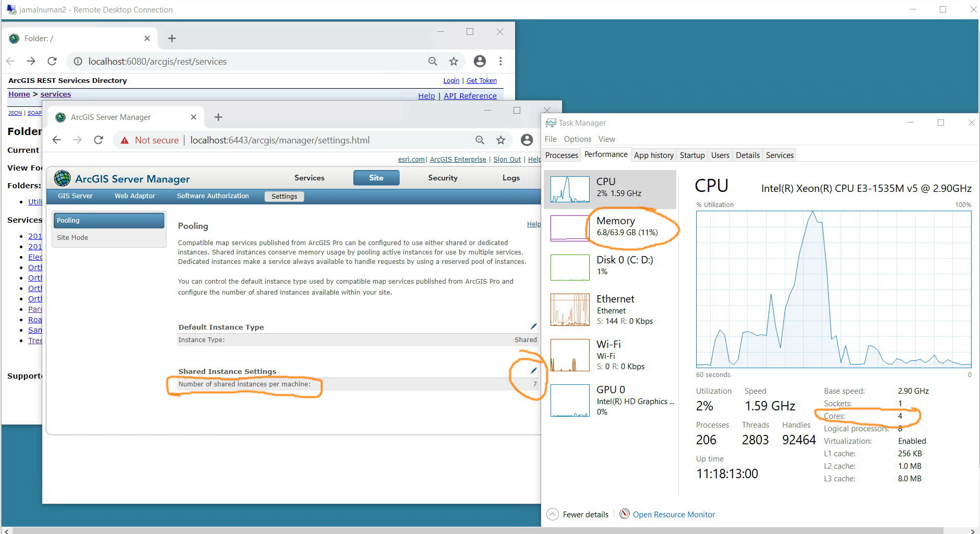Open zoom control in Server Manager address bar
Viewport: 980px width, 534px height.
pos(480,140)
